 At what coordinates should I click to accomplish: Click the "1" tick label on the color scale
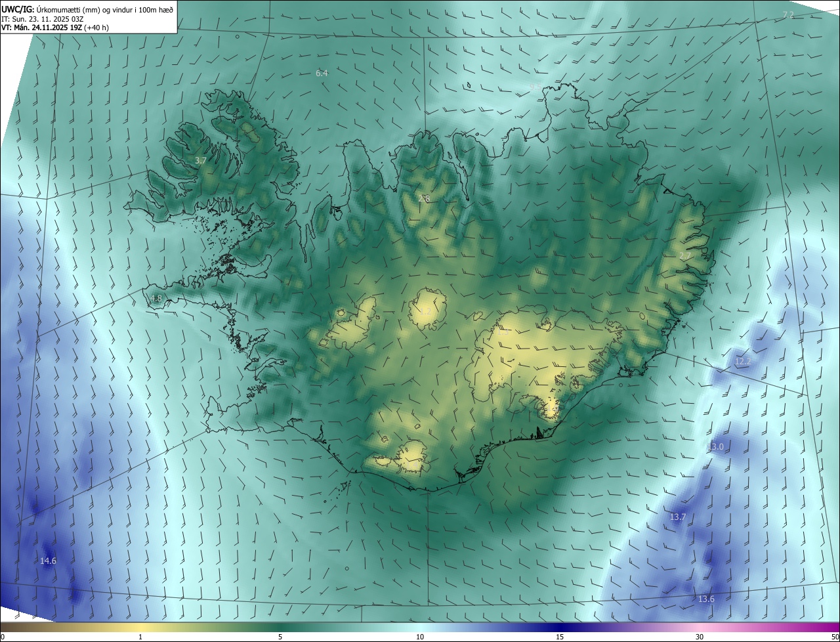[140, 637]
